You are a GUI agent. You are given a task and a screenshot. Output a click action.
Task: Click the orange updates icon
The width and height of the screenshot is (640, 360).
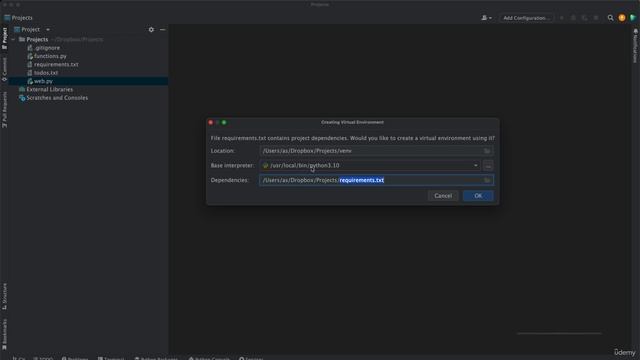622,18
